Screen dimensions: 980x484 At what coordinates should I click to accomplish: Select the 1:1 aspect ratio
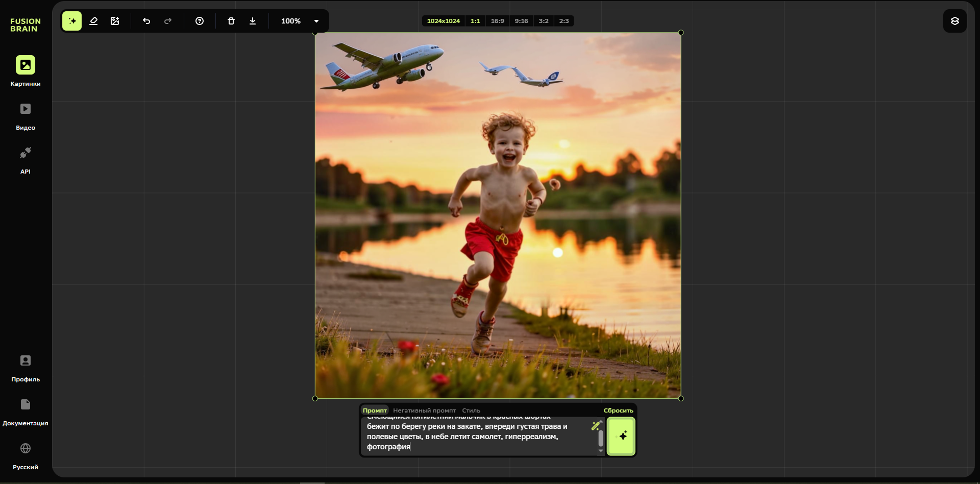[475, 21]
